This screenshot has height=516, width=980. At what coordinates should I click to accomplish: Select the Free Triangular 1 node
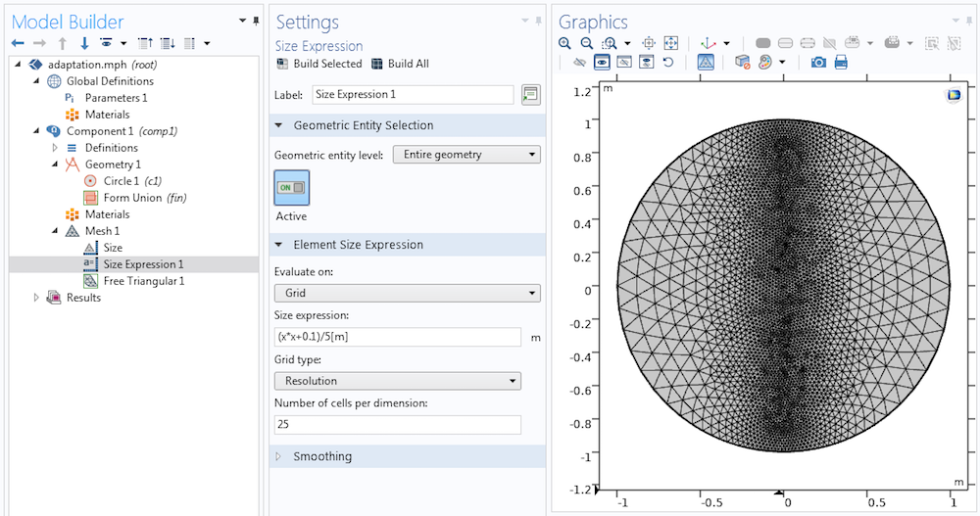point(133,281)
